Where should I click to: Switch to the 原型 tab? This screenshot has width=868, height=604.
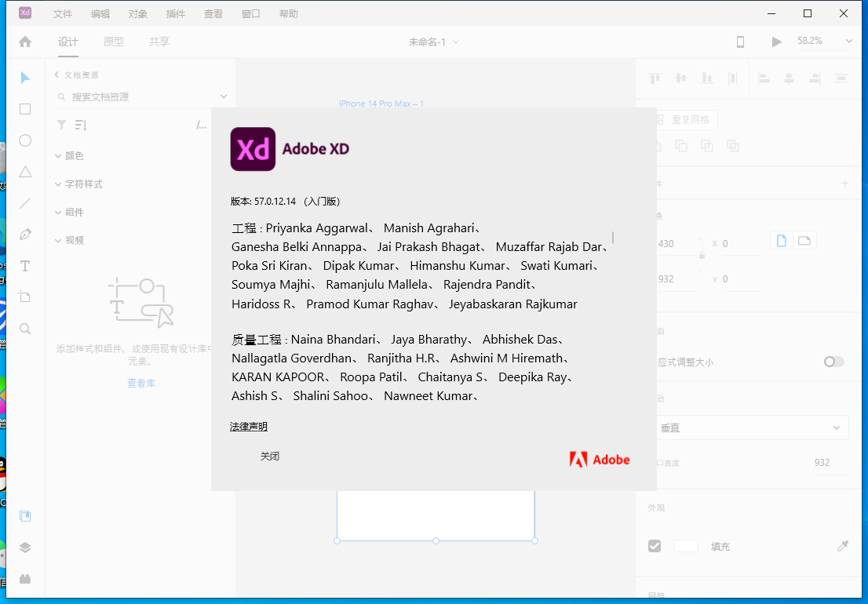113,42
